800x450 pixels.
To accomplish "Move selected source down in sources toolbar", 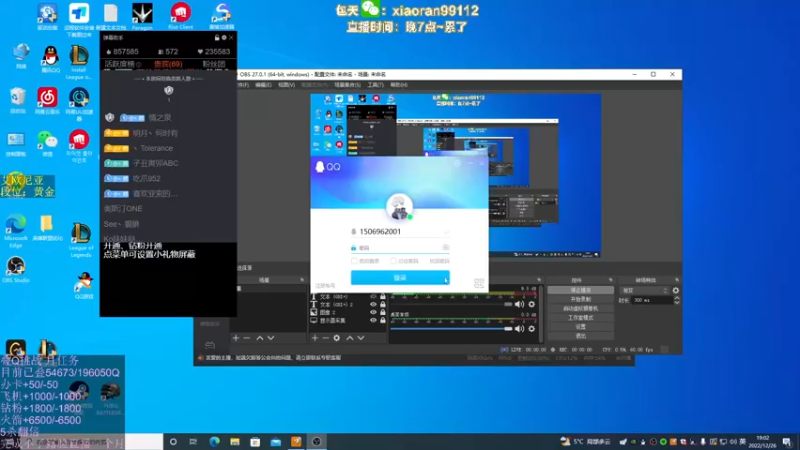I will [x=361, y=338].
